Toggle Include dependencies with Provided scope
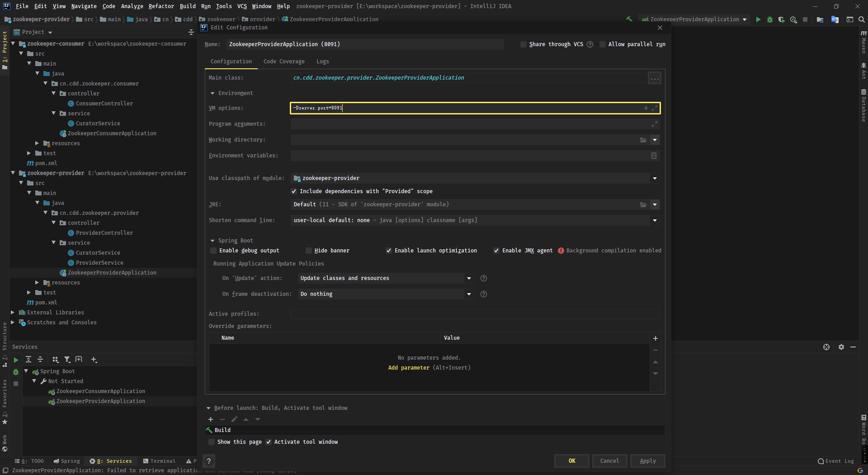The image size is (868, 475). pyautogui.click(x=294, y=191)
